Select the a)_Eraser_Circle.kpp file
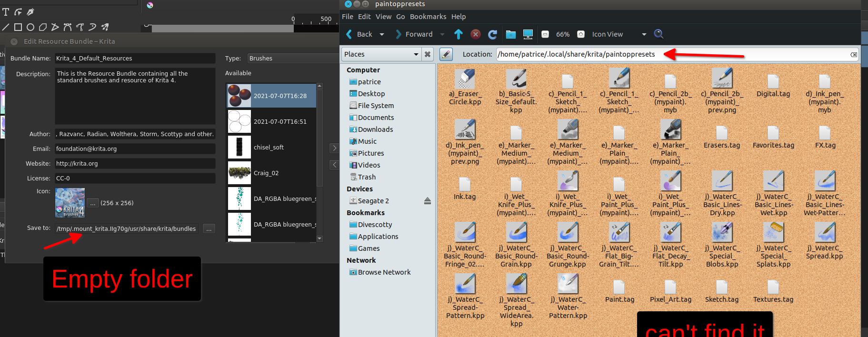Viewport: 868px width, 337px height. pos(465,88)
